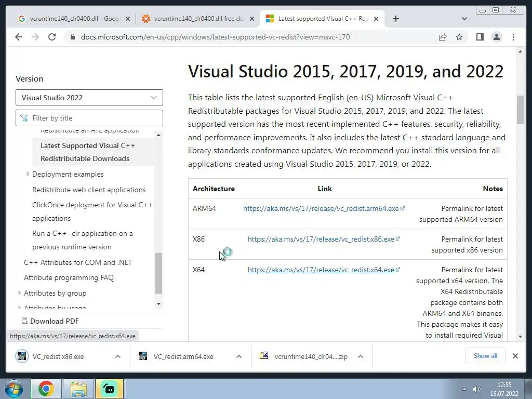Show hidden system tray icons
The image size is (532, 399).
(x=464, y=389)
